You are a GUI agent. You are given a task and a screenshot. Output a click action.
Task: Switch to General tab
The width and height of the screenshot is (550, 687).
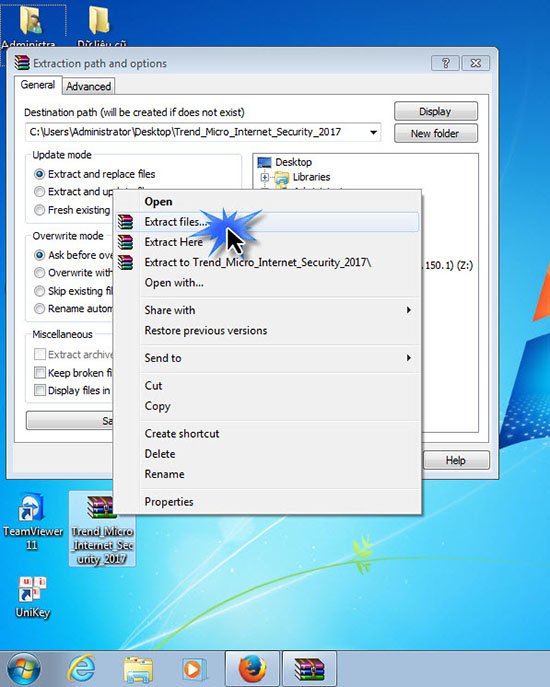pyautogui.click(x=38, y=85)
